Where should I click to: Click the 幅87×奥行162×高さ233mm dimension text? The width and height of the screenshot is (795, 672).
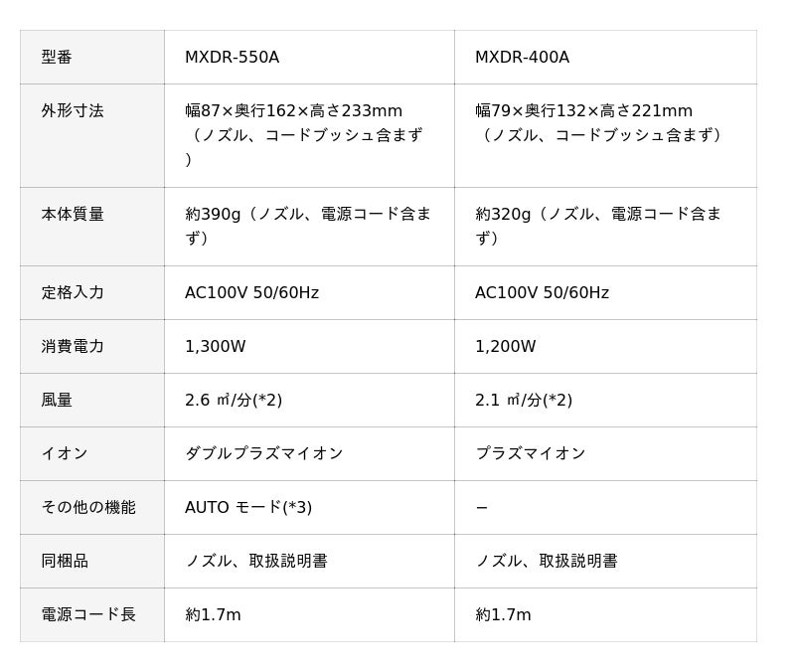tap(293, 110)
